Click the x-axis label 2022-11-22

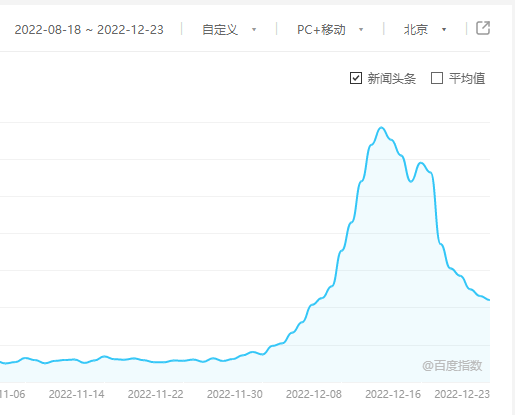156,394
